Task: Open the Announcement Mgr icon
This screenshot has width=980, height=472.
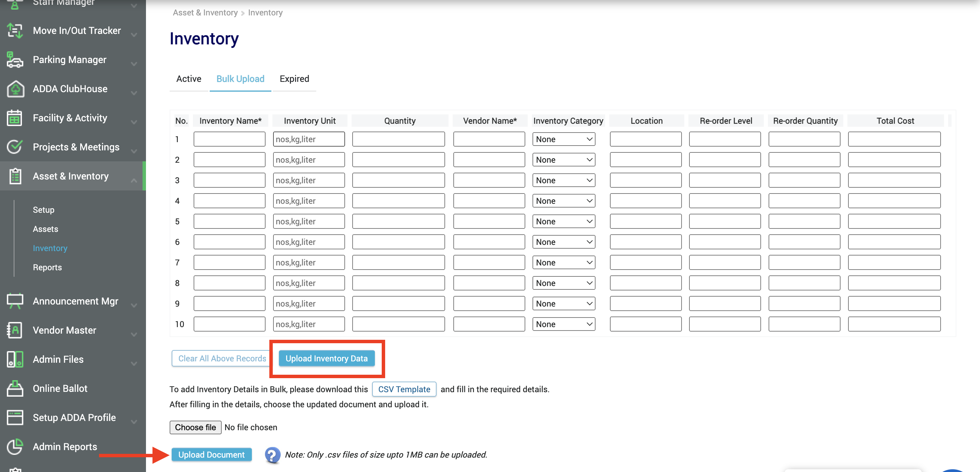Action: [14, 301]
